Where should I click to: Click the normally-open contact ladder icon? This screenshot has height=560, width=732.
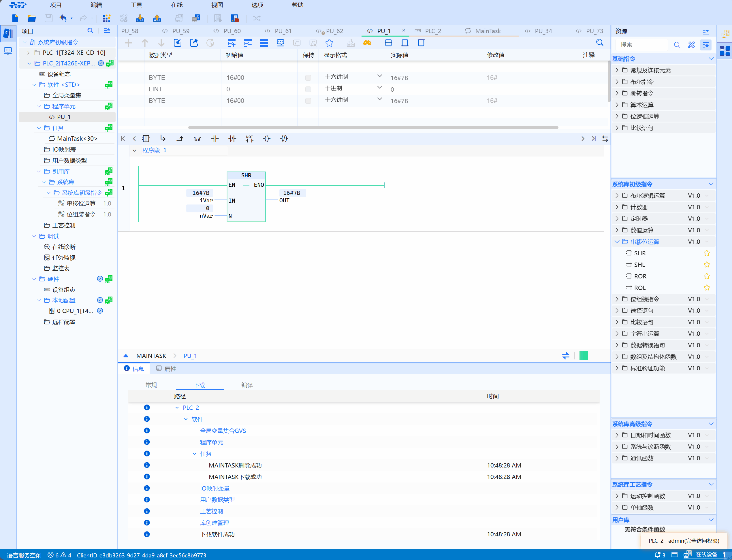[x=215, y=139]
